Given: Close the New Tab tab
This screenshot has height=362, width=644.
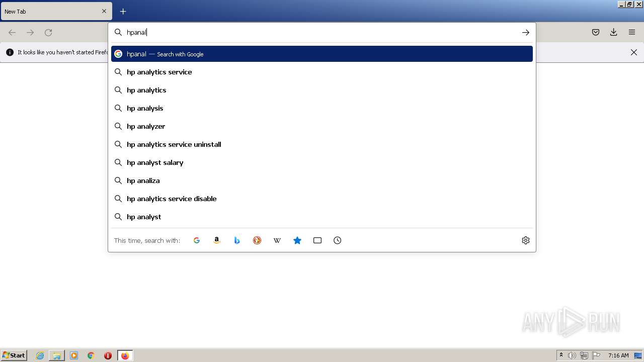Looking at the screenshot, I should pyautogui.click(x=104, y=11).
